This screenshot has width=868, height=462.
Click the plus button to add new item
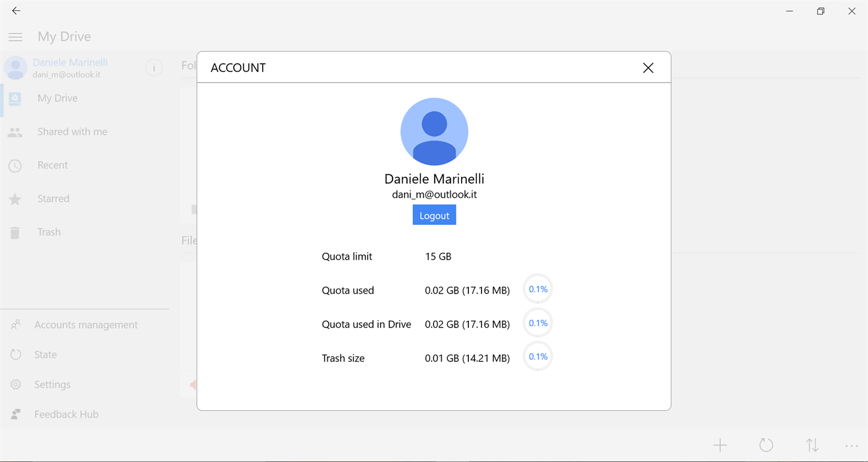(720, 446)
